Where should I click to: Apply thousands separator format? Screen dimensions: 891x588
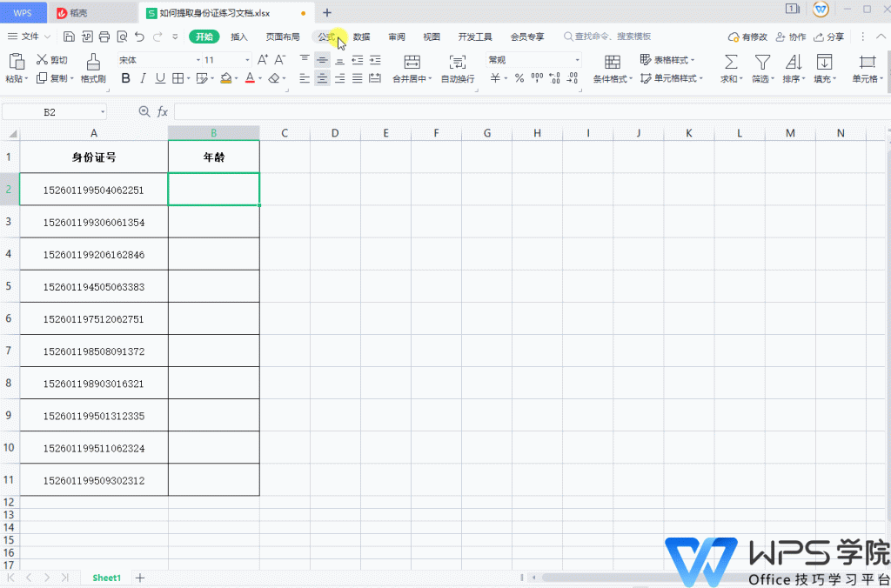(537, 78)
